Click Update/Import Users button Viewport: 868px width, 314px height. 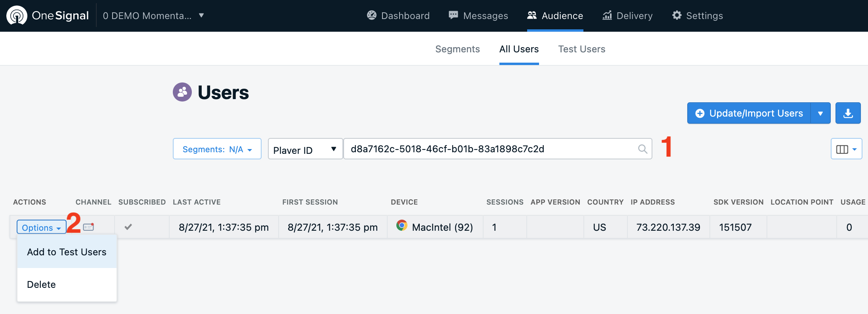(x=749, y=113)
